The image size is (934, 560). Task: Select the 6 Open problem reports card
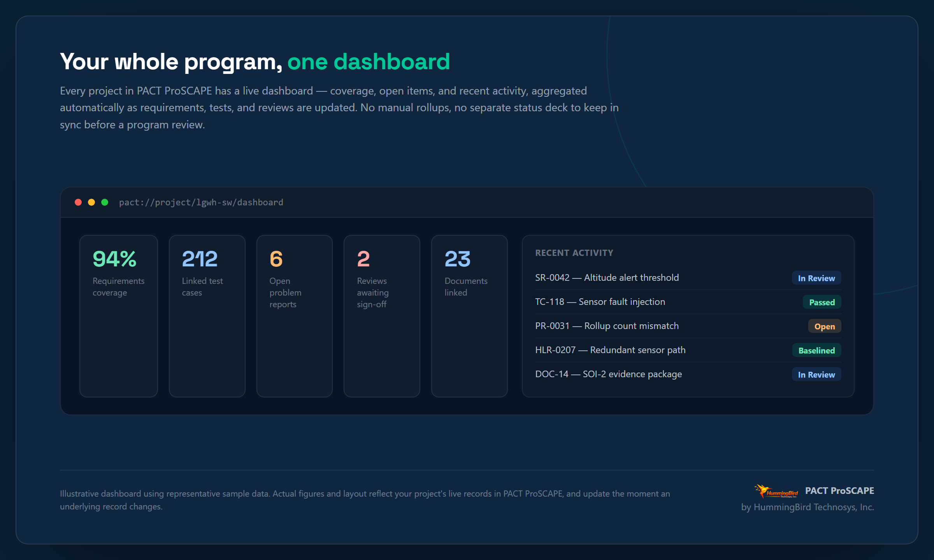pyautogui.click(x=295, y=316)
